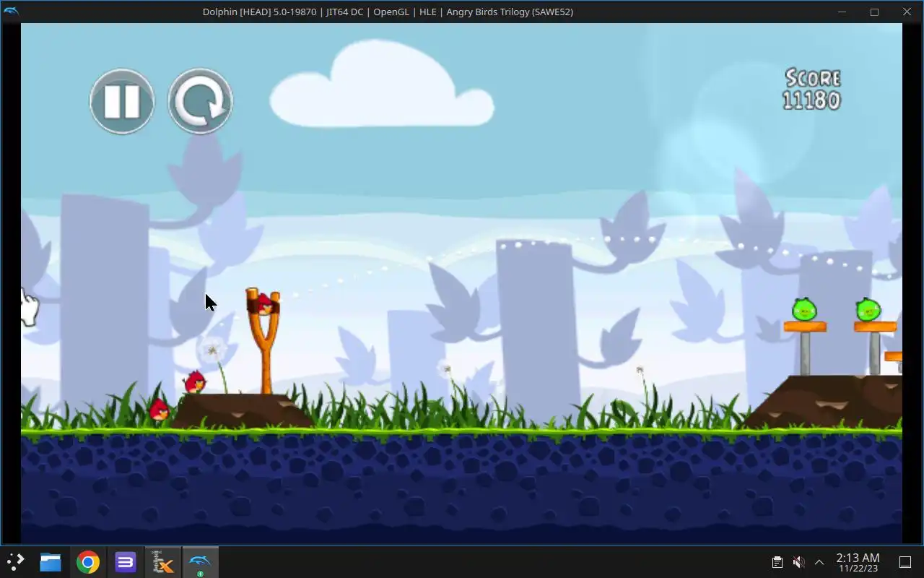Open the clock showing 2:13 AM
Image resolution: width=924 pixels, height=578 pixels.
point(858,562)
